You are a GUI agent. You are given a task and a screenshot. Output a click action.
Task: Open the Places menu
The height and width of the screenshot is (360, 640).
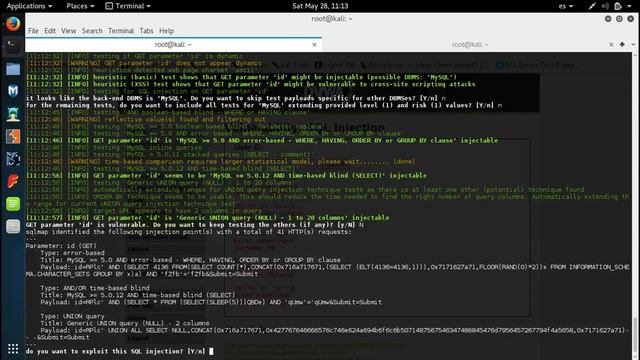click(x=80, y=6)
